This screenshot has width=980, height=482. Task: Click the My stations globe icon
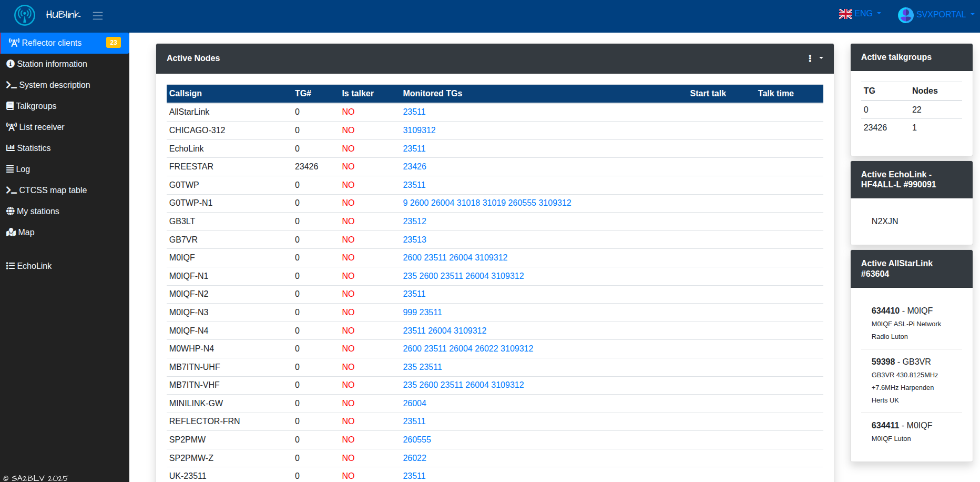pyautogui.click(x=10, y=211)
